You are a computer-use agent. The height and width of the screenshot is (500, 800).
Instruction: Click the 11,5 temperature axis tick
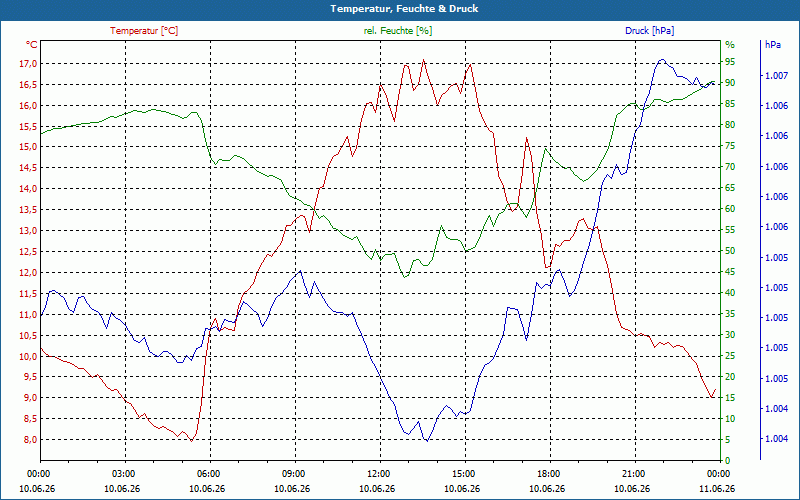point(29,293)
